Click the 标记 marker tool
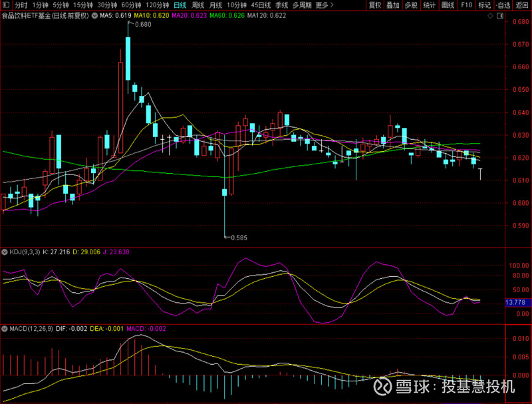The width and height of the screenshot is (532, 404). click(x=484, y=6)
